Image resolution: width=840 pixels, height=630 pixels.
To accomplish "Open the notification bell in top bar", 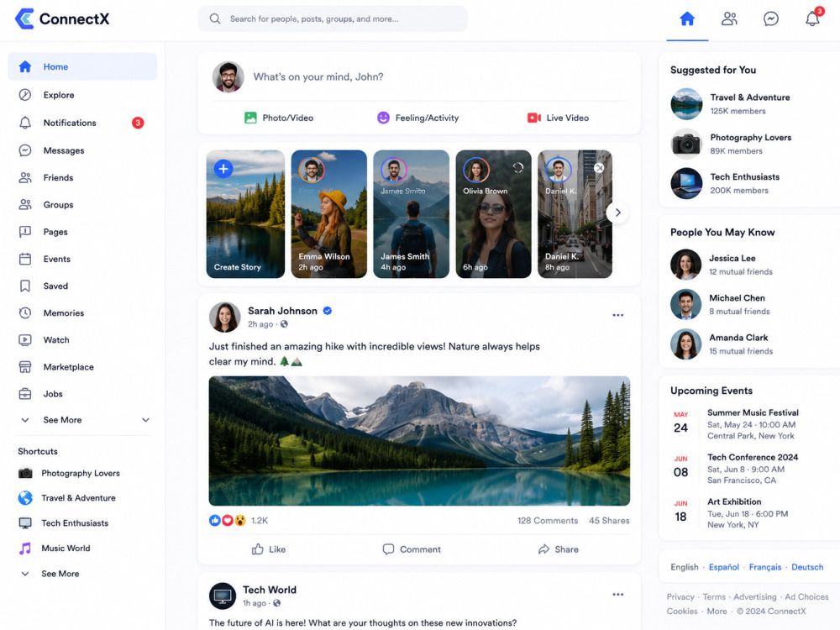I will tap(812, 18).
